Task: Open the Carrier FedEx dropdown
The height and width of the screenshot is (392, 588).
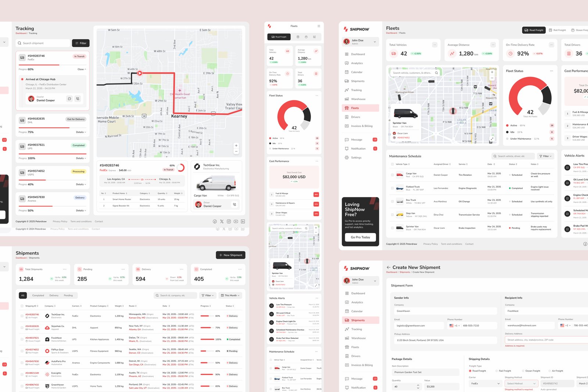Action: tap(485, 384)
